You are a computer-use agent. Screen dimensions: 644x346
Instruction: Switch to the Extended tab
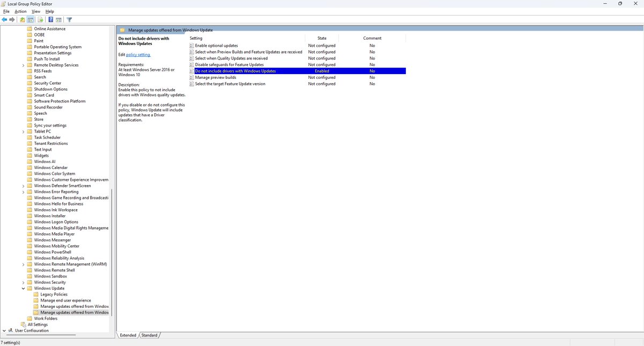click(128, 335)
